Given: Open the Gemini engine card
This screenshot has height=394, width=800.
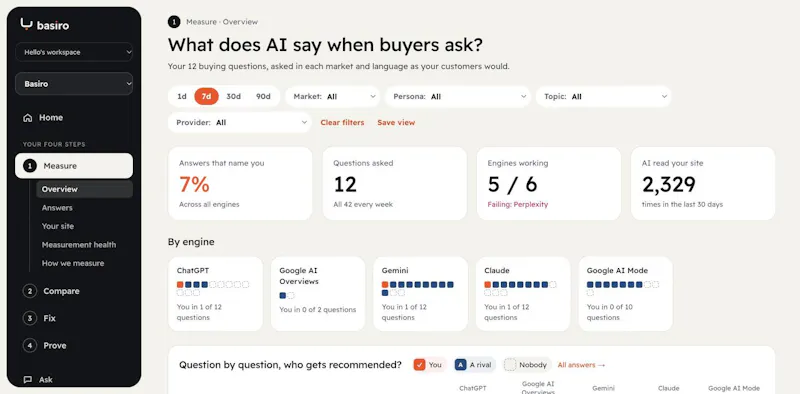Looking at the screenshot, I should tap(420, 294).
